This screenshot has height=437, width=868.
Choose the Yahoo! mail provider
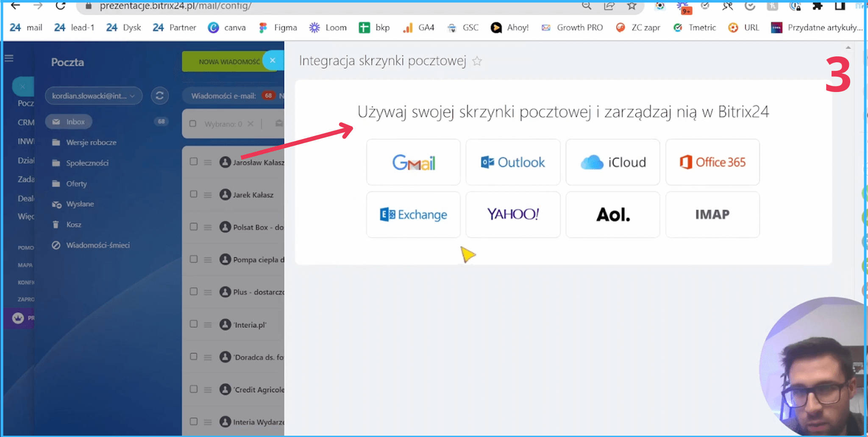[513, 214]
